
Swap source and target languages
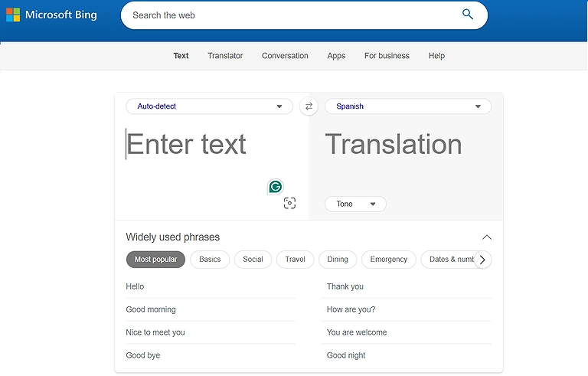309,106
